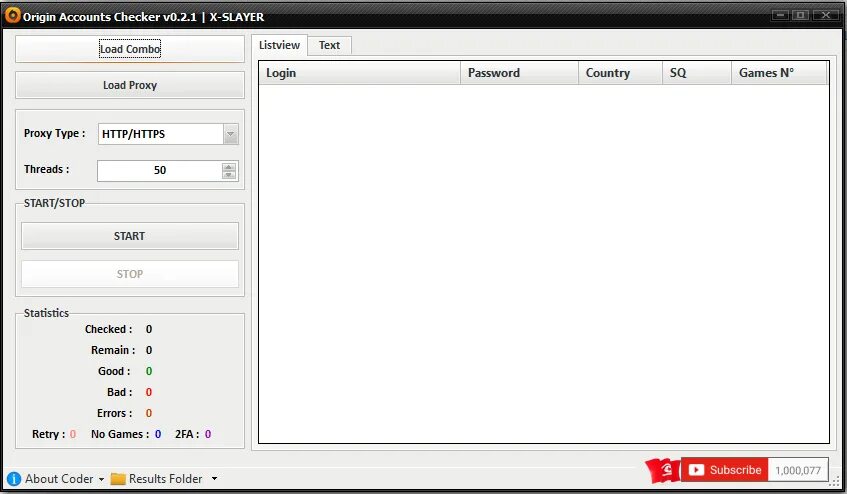Sort by the Country column header
847x494 pixels.
620,73
